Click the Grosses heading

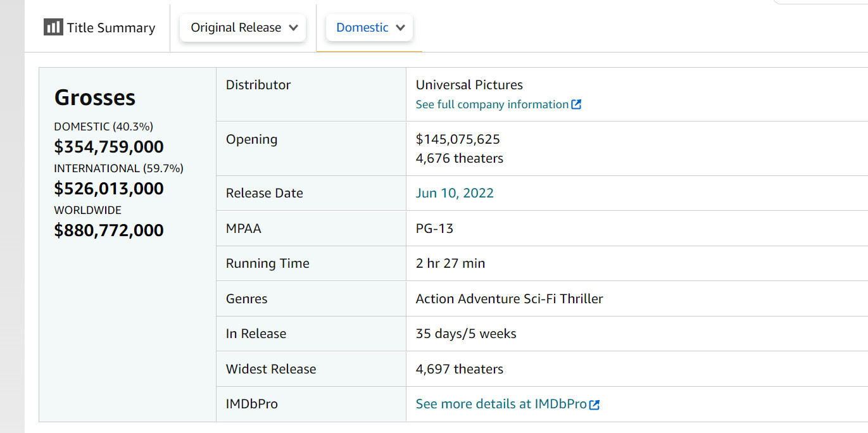pyautogui.click(x=95, y=97)
